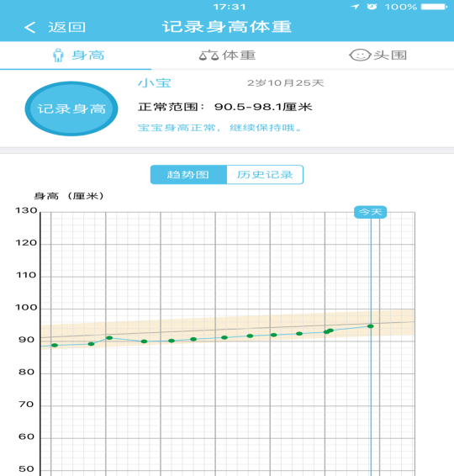Tap the 返回 back label
The width and height of the screenshot is (454, 476).
[x=66, y=27]
